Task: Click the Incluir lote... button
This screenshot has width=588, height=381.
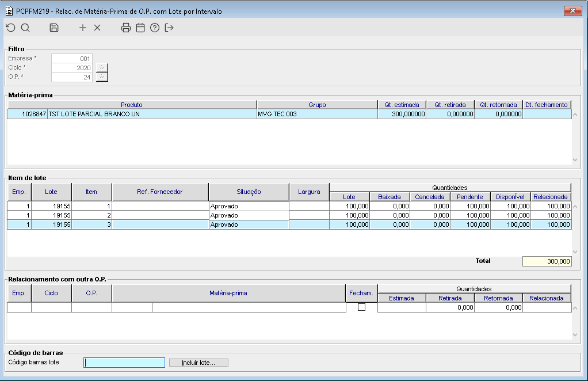Action: coord(198,363)
